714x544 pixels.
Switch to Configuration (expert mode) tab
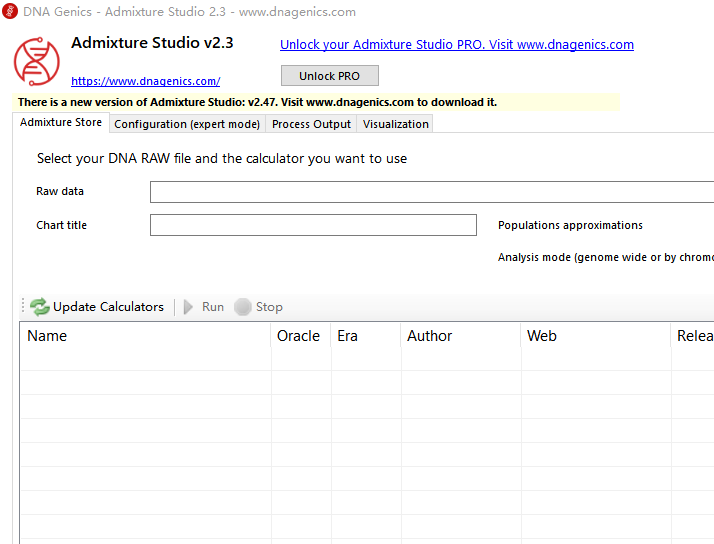187,124
